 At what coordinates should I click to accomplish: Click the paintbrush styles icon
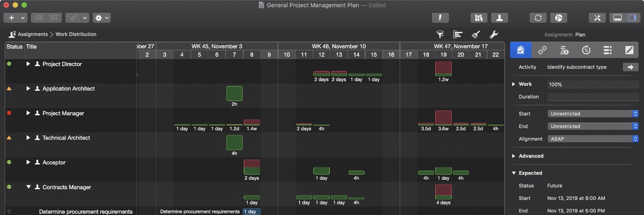click(x=476, y=34)
